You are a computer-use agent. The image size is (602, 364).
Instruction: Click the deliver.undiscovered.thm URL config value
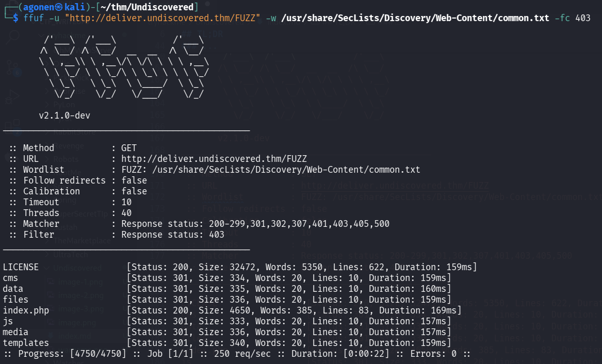point(214,159)
